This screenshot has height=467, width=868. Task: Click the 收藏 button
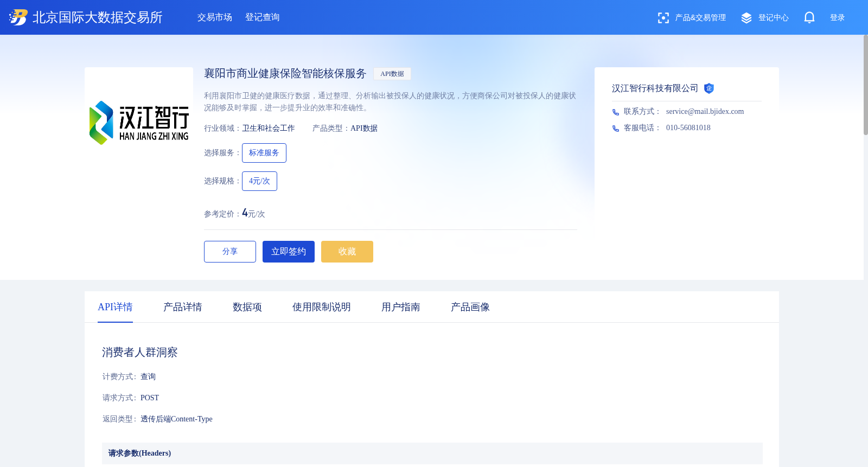(x=347, y=252)
